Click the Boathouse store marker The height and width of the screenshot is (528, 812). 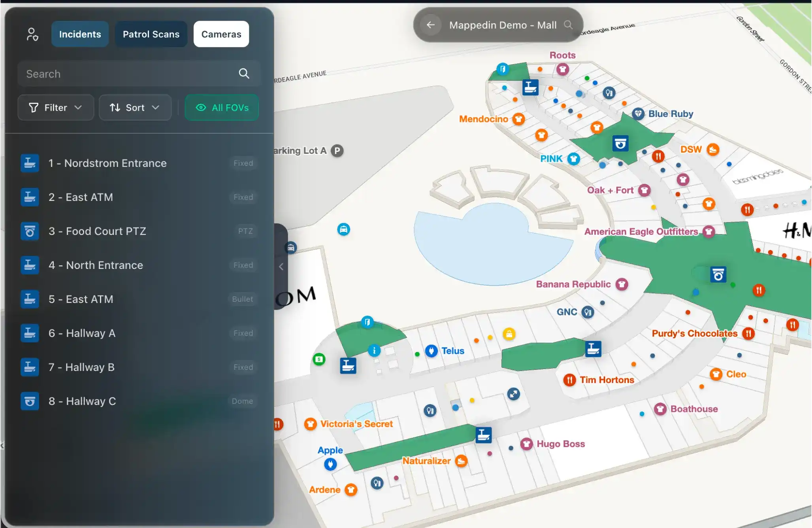pos(660,409)
